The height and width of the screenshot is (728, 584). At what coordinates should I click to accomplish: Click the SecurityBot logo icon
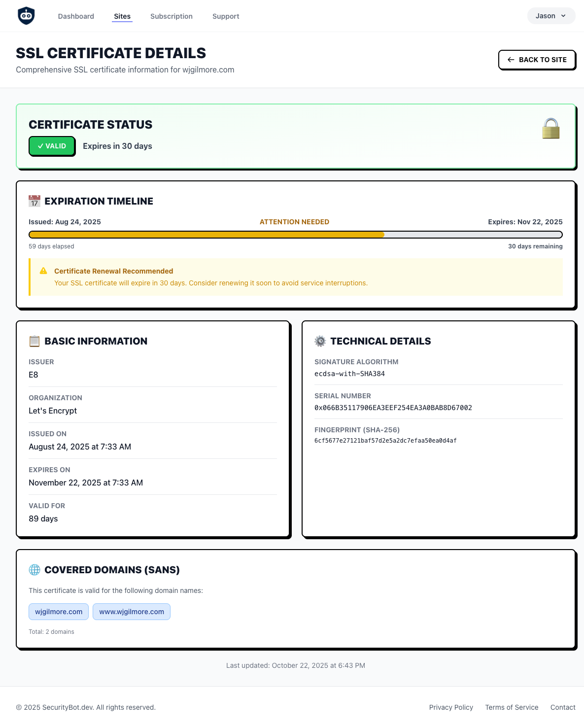click(26, 15)
